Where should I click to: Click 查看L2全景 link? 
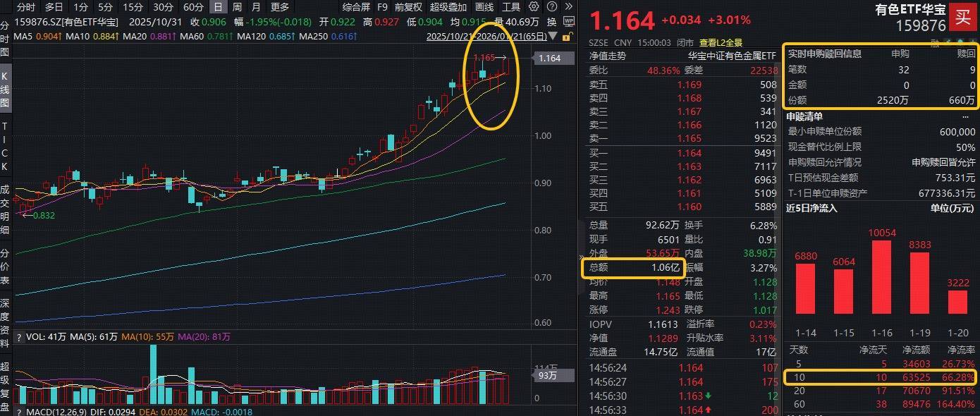(721, 42)
